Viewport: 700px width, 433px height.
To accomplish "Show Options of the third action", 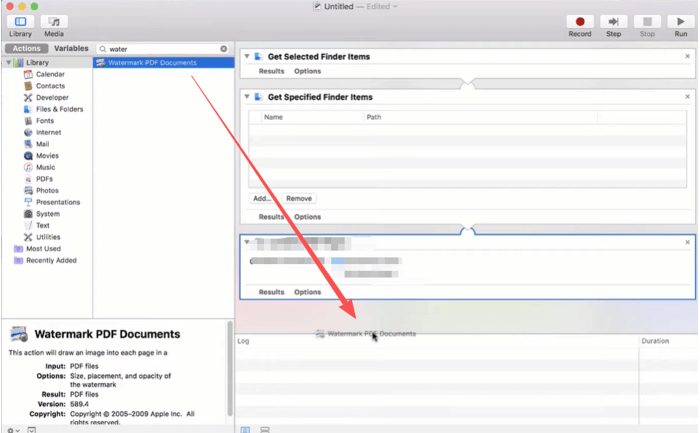I will point(308,292).
